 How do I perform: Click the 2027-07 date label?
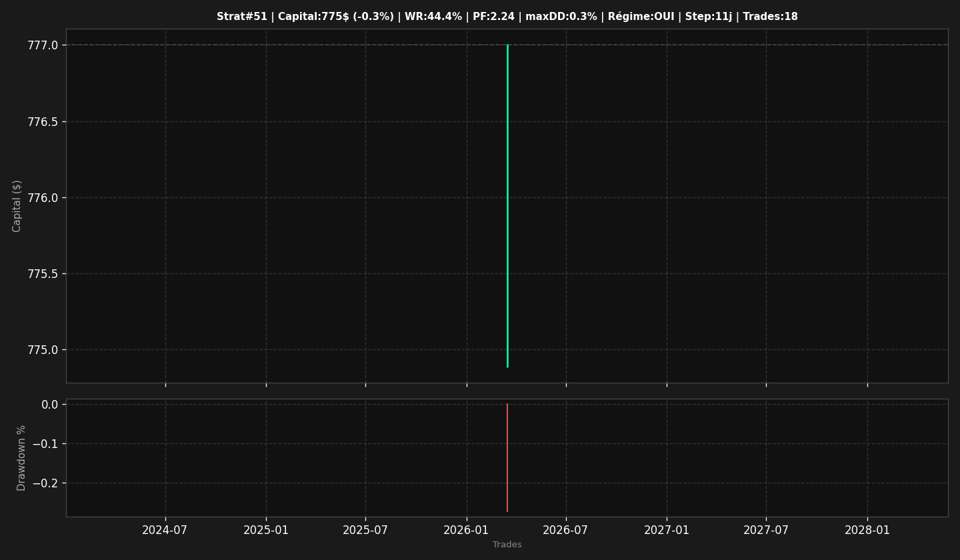pyautogui.click(x=766, y=531)
